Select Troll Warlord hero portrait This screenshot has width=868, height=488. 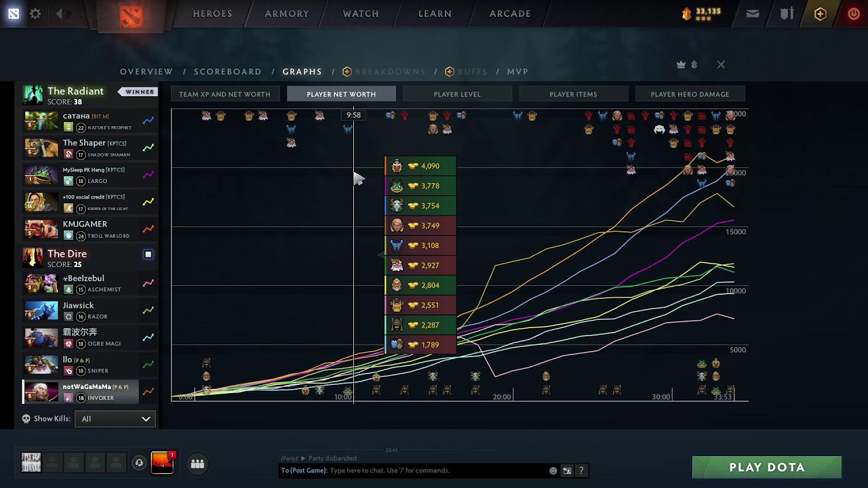point(41,229)
